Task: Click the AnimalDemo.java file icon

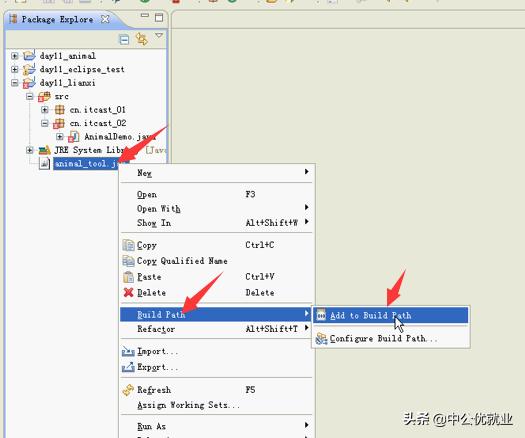Action: coord(74,137)
